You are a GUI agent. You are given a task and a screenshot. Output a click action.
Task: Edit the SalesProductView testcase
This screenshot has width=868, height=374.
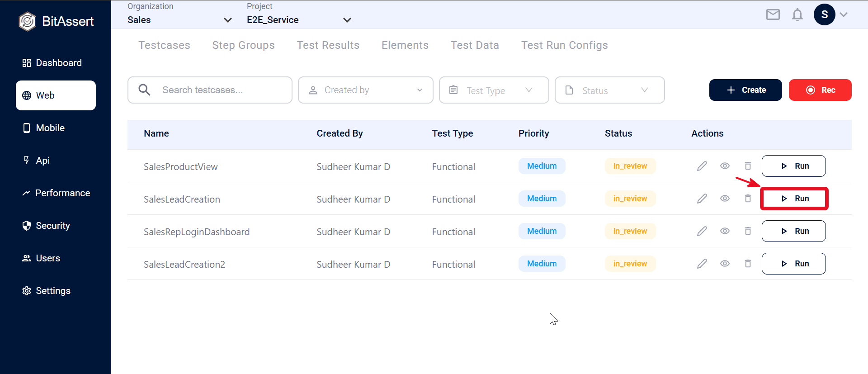[x=702, y=166]
